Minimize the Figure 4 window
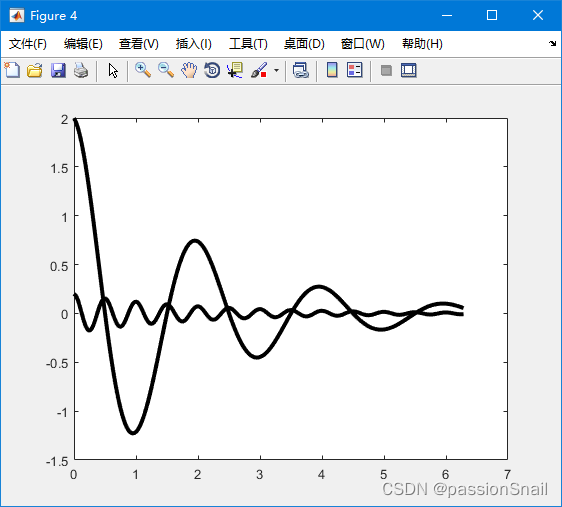The width and height of the screenshot is (562, 507). point(447,15)
